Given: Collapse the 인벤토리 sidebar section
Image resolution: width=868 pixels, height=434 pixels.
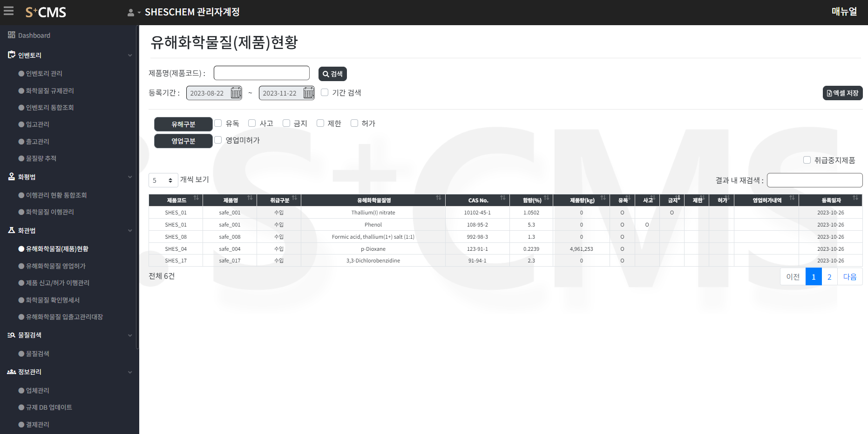Looking at the screenshot, I should pyautogui.click(x=130, y=55).
